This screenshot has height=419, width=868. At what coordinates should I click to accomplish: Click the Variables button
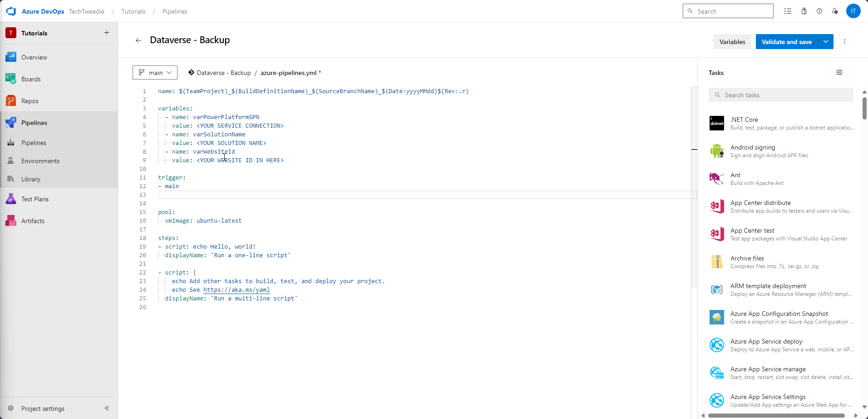pos(732,41)
